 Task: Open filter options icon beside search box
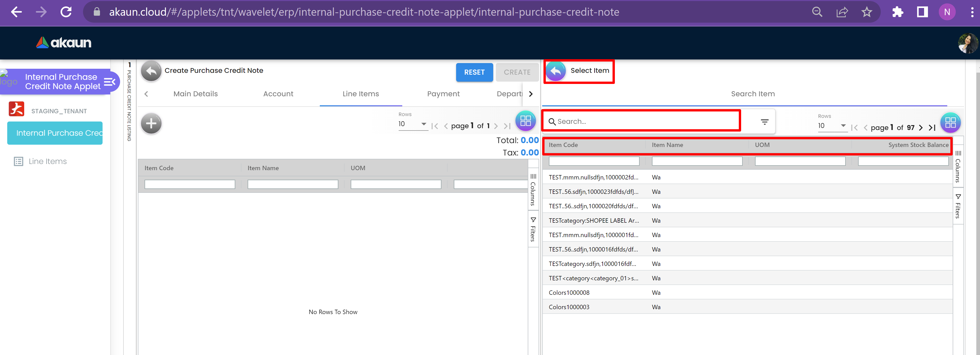pos(764,122)
